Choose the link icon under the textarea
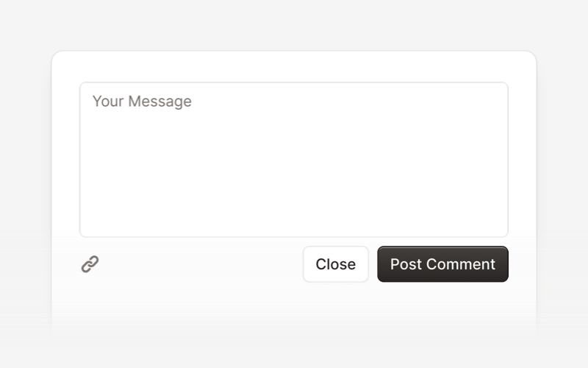This screenshot has height=368, width=588. pyautogui.click(x=90, y=264)
